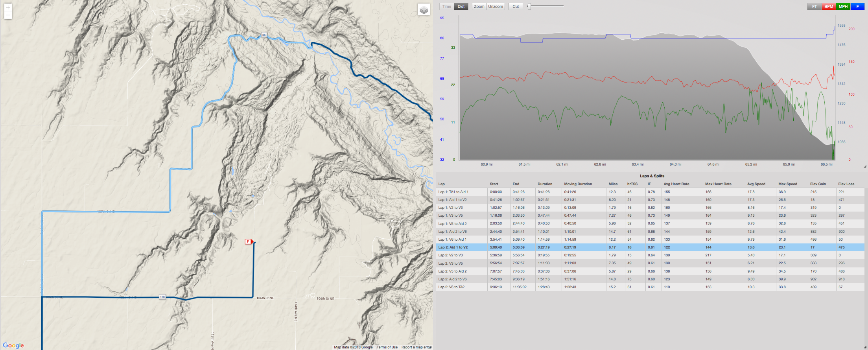The image size is (868, 350).
Task: Toggle the MPH speed series
Action: (x=843, y=7)
